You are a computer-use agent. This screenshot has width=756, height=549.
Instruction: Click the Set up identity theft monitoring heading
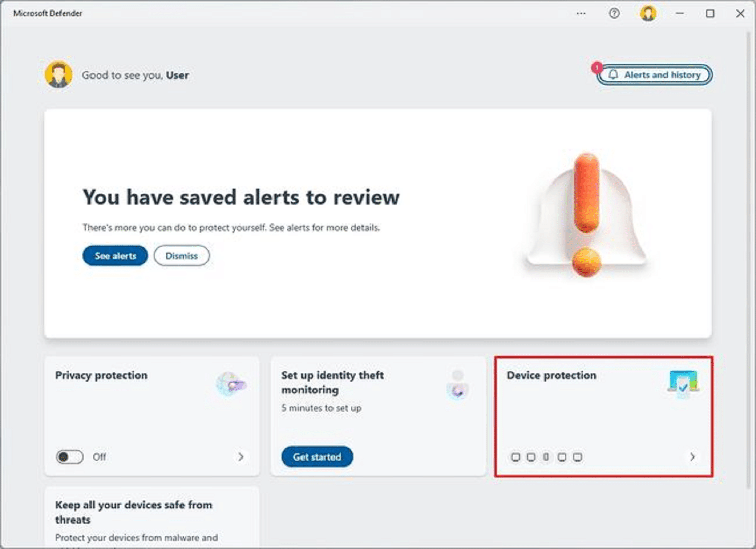332,382
